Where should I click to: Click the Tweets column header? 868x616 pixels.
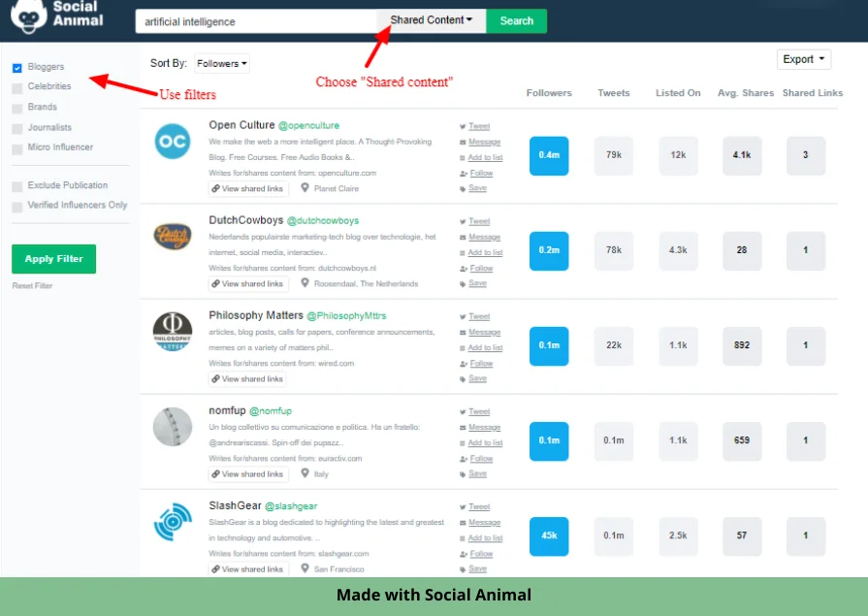tap(614, 93)
